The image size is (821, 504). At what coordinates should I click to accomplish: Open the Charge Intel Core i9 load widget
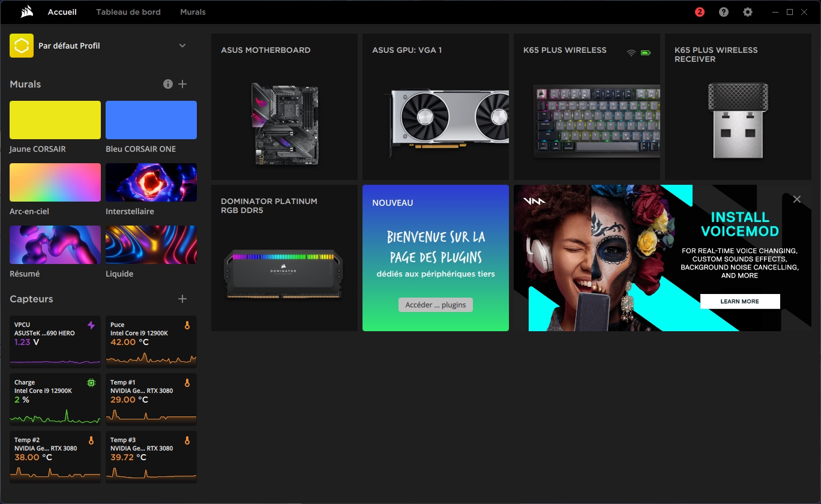tap(55, 399)
